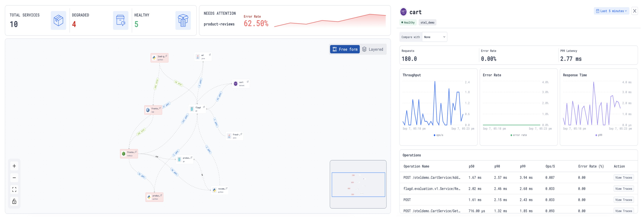This screenshot has height=220, width=644.
Task: Click the 84 HTTP edge label
Action: point(178,83)
